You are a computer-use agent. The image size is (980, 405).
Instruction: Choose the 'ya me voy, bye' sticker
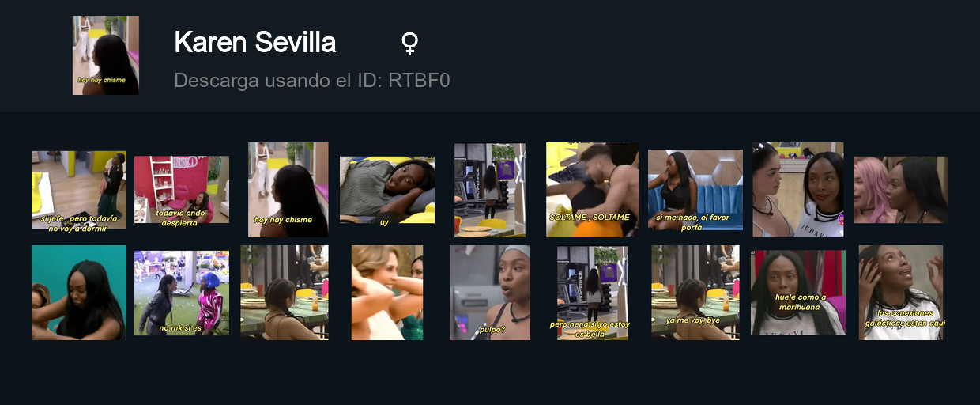[x=695, y=293]
